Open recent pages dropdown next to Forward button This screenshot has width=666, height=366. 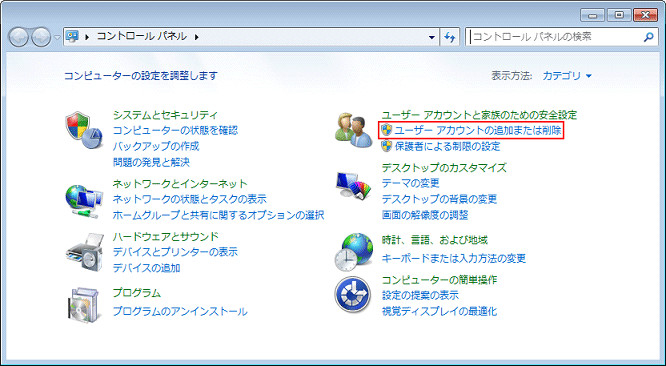[57, 37]
